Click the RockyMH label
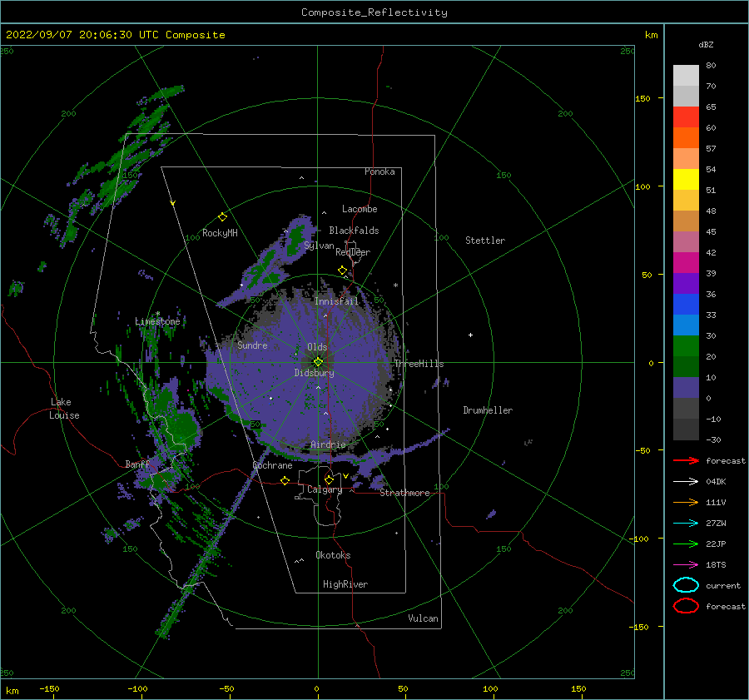Viewport: 749px width, 700px height. click(x=220, y=233)
